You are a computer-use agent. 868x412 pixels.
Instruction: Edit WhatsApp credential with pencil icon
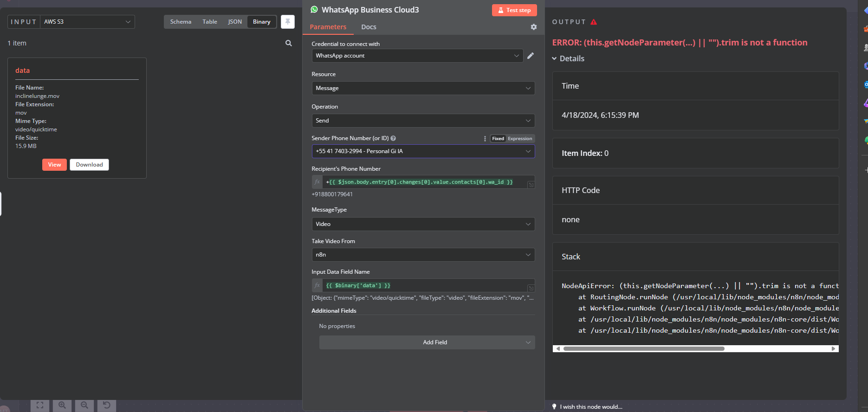[531, 56]
